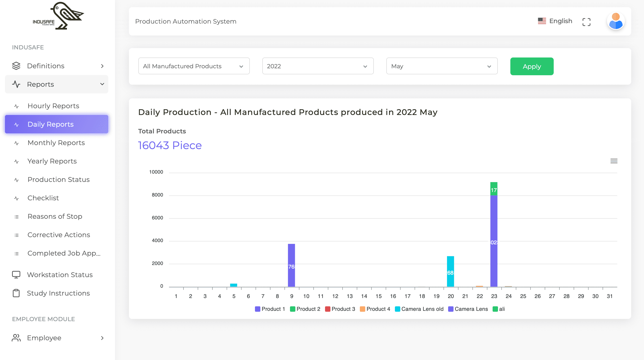
Task: Open the user profile avatar
Action: 615,21
